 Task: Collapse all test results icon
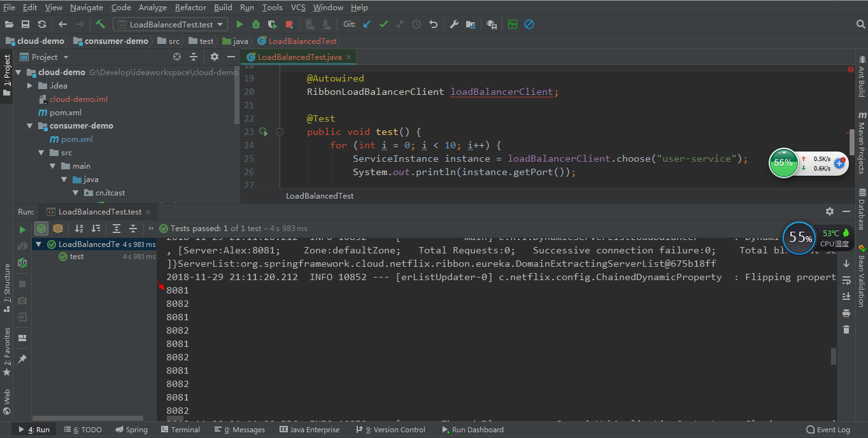pyautogui.click(x=133, y=229)
